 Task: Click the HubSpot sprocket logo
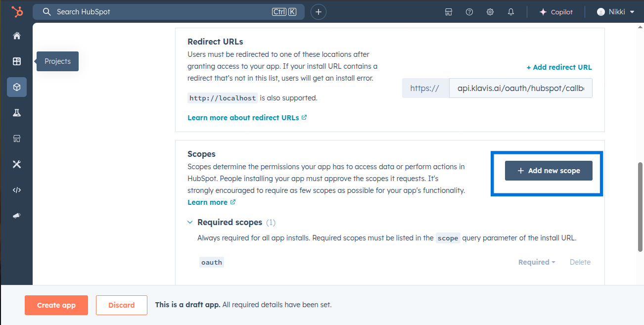pos(17,12)
